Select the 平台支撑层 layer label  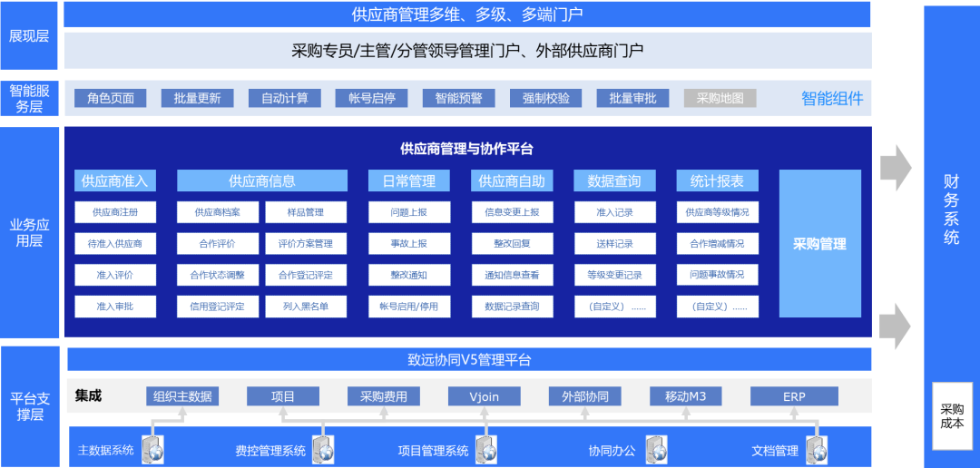[29, 406]
